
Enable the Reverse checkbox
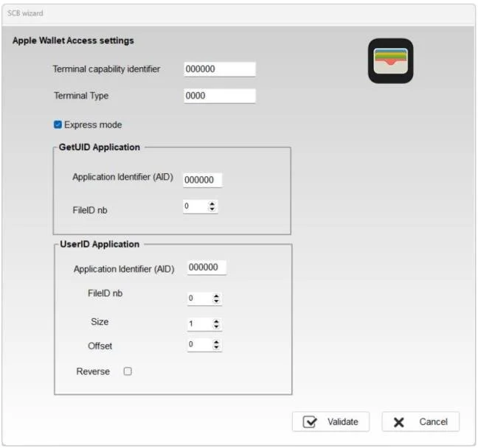(128, 371)
